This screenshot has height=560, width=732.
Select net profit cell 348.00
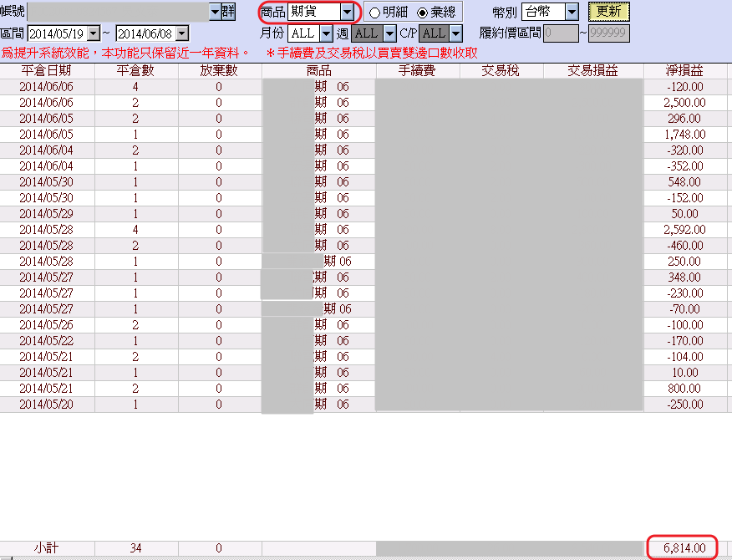pyautogui.click(x=685, y=277)
